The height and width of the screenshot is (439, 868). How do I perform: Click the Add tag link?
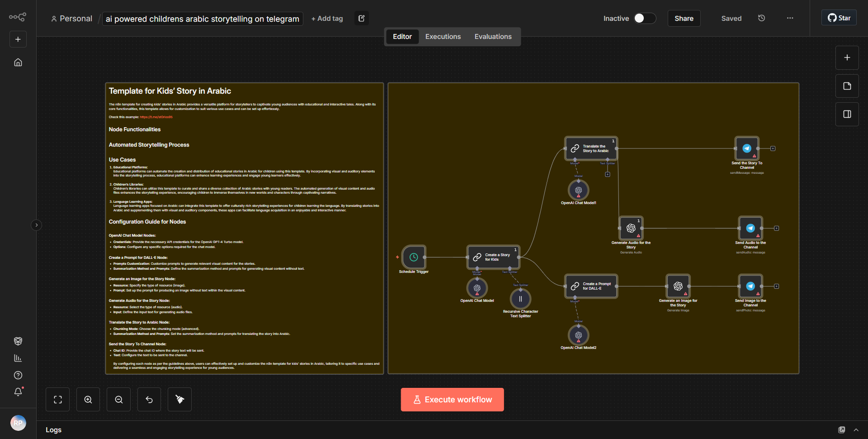coord(327,19)
